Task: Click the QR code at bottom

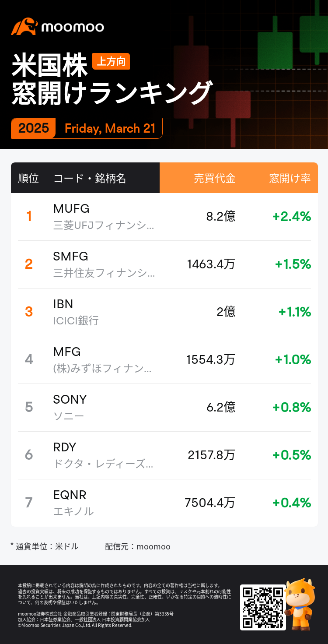Action: point(262,607)
